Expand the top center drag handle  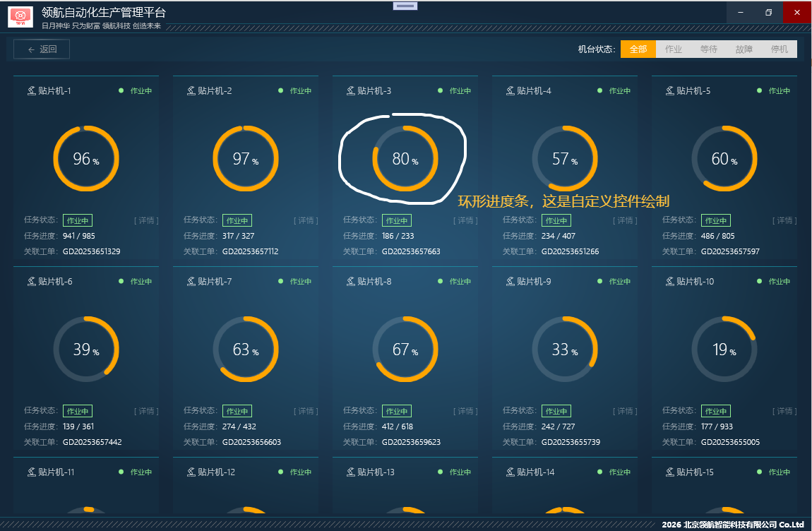point(405,6)
